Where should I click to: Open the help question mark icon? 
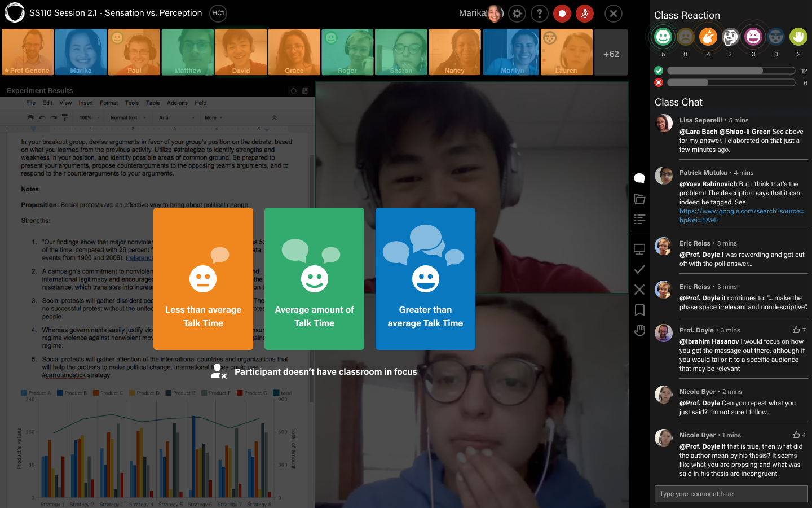[540, 14]
